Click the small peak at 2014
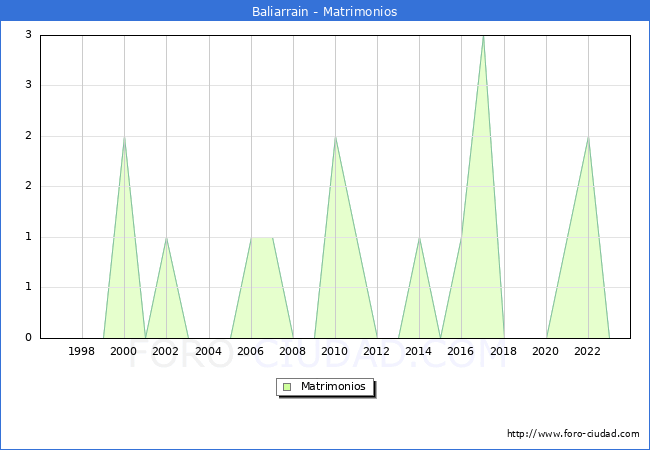The width and height of the screenshot is (650, 450). pos(419,238)
